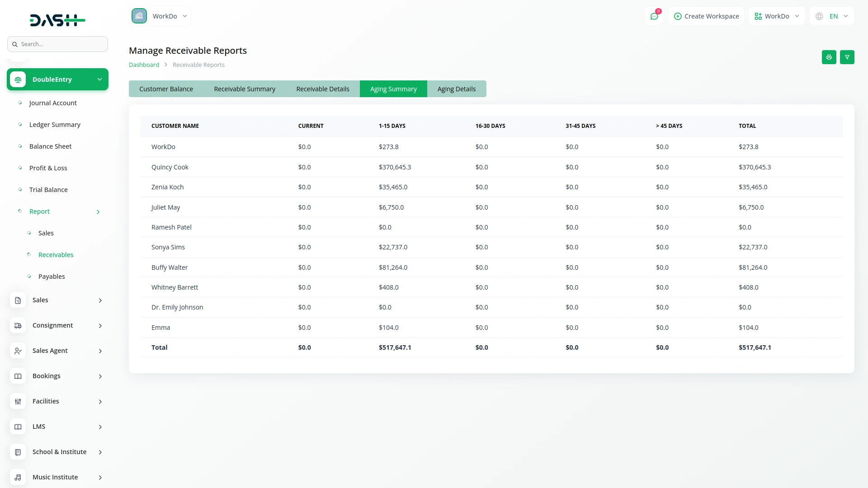The image size is (868, 488).
Task: Click the green filter icon button
Action: pos(847,57)
